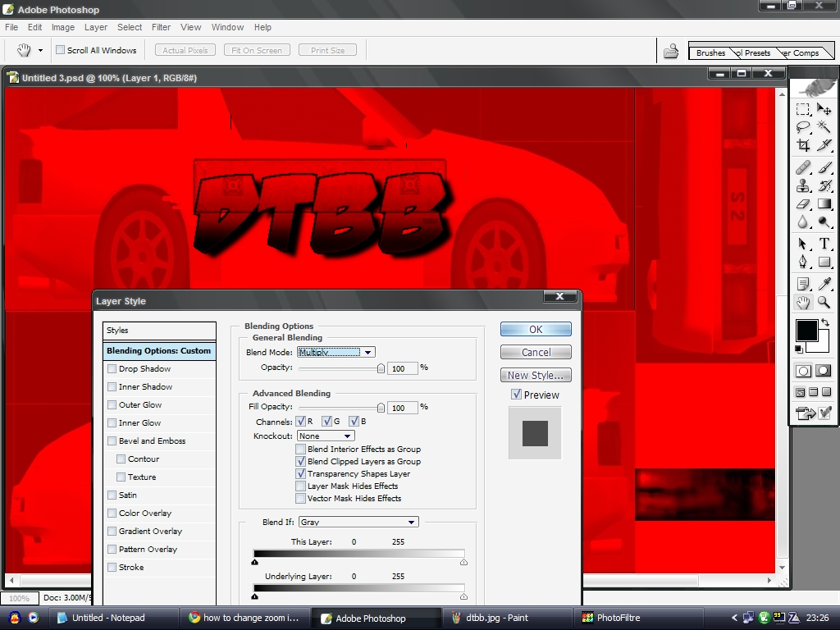
Task: Select the Eyedropper tool
Action: [824, 284]
